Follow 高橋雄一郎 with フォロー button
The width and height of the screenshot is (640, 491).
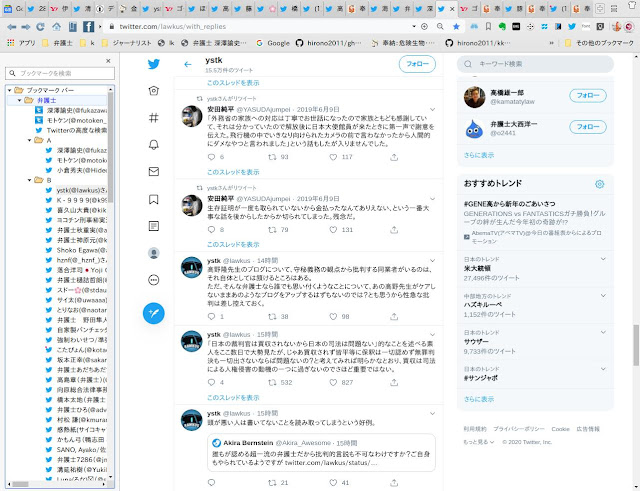[588, 96]
